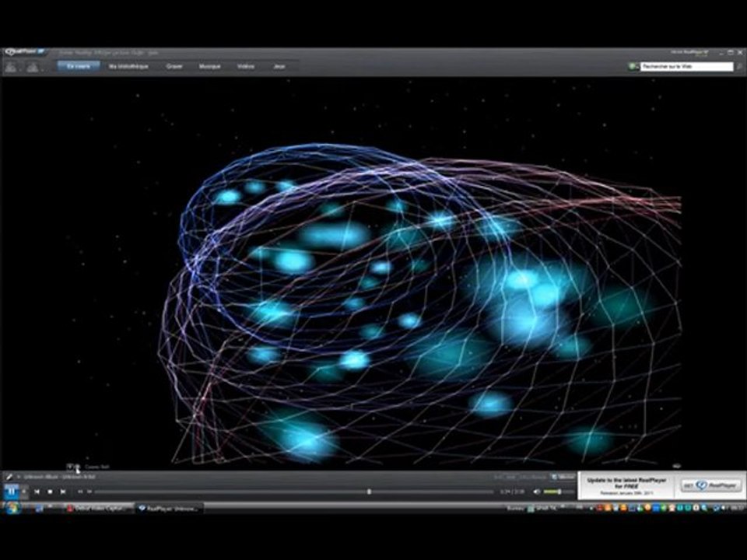Click the rewind button left of the seek bar
This screenshot has height=560, width=747.
pos(80,492)
